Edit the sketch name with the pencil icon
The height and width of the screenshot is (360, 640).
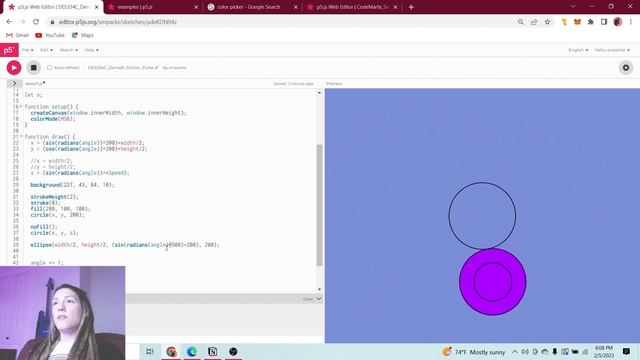point(156,68)
